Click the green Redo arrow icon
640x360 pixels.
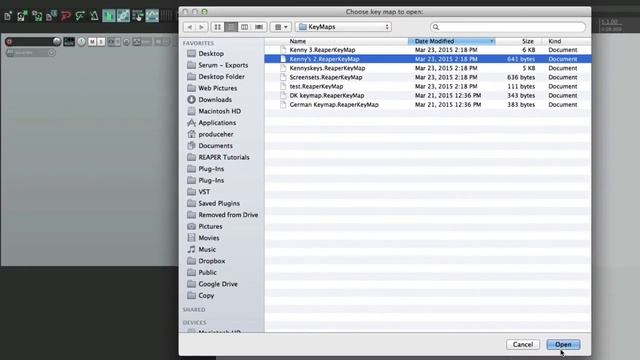80,16
